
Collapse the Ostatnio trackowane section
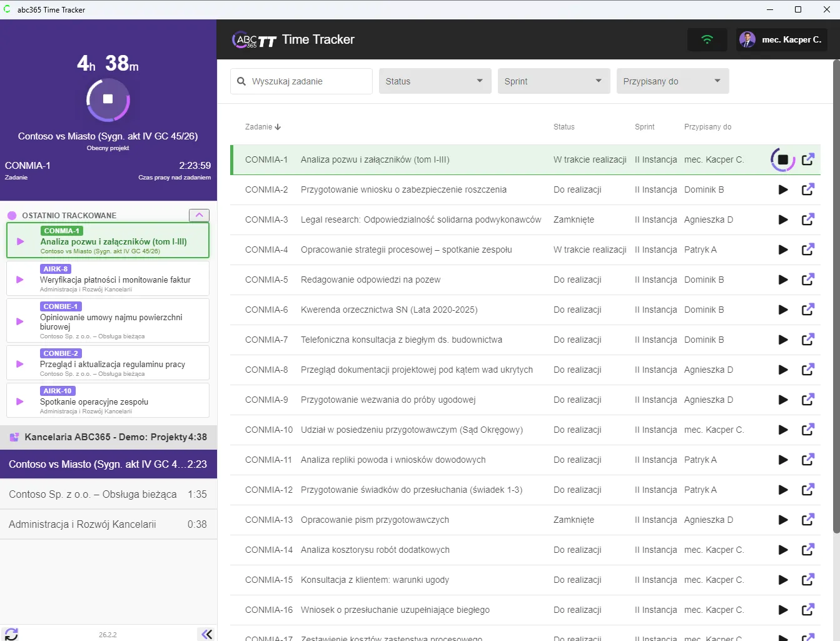click(x=199, y=215)
